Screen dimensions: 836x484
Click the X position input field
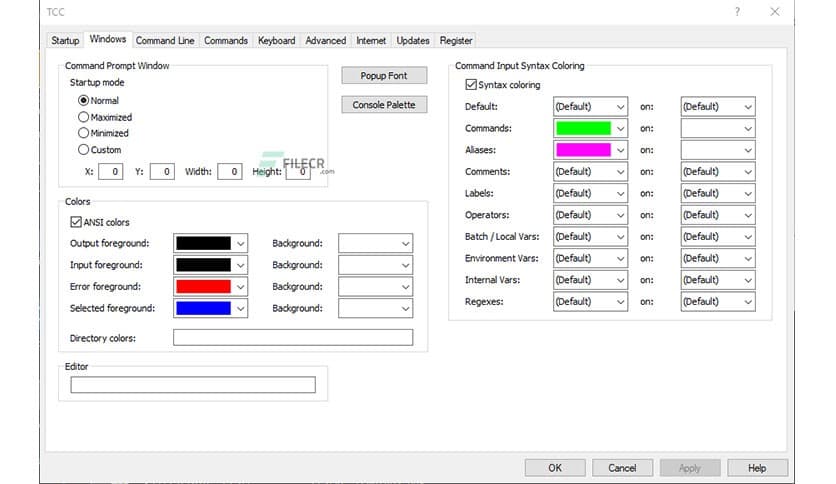tap(110, 172)
